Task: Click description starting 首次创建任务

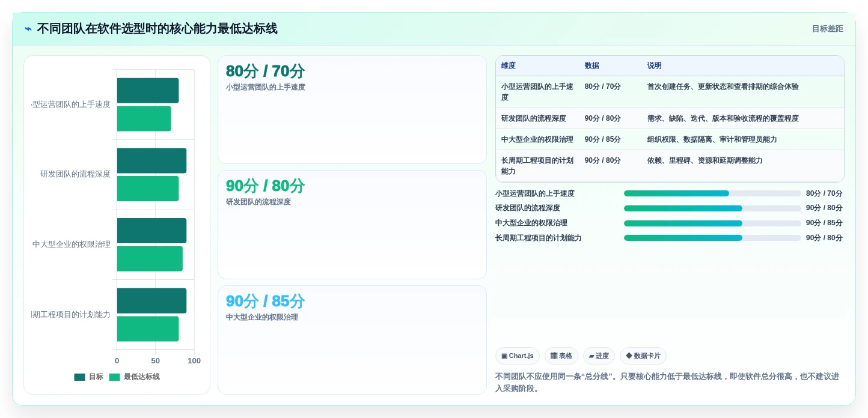Action: [x=723, y=87]
